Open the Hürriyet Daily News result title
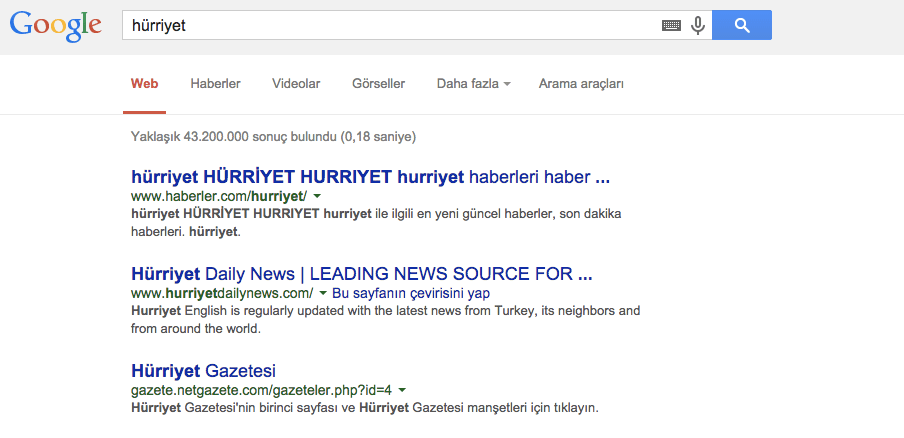This screenshot has width=904, height=438. (x=361, y=273)
